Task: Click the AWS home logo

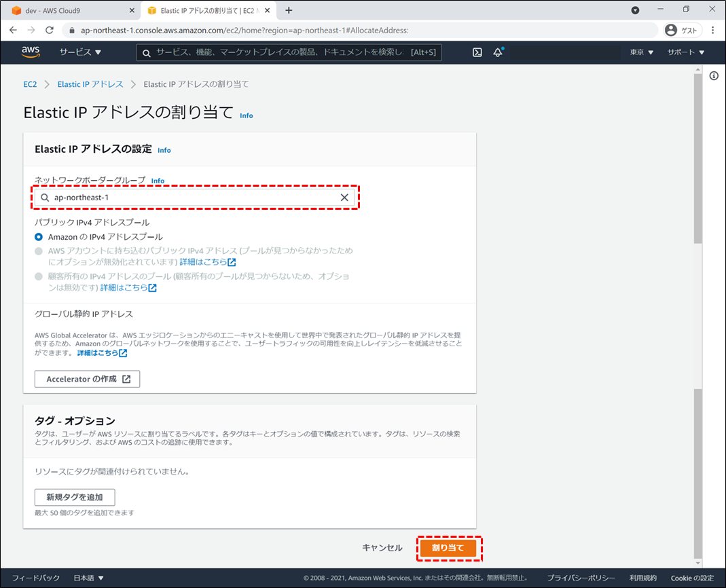Action: click(30, 52)
